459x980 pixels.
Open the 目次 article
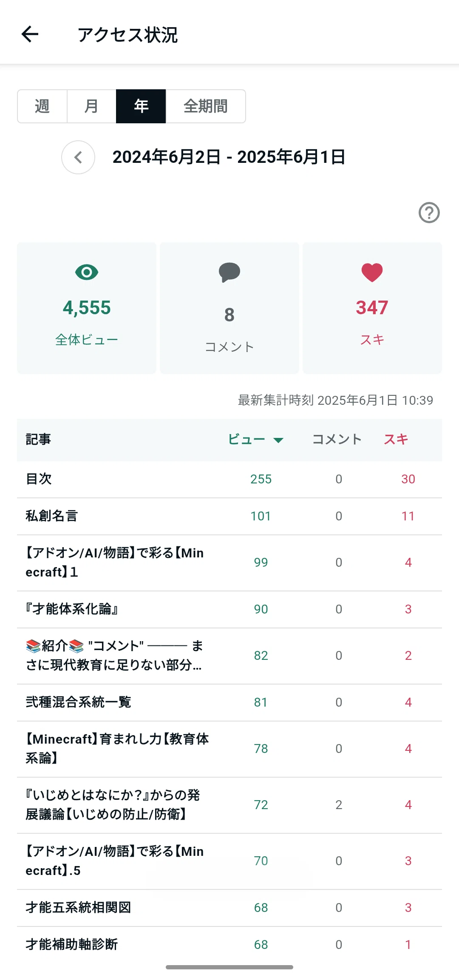229,479
